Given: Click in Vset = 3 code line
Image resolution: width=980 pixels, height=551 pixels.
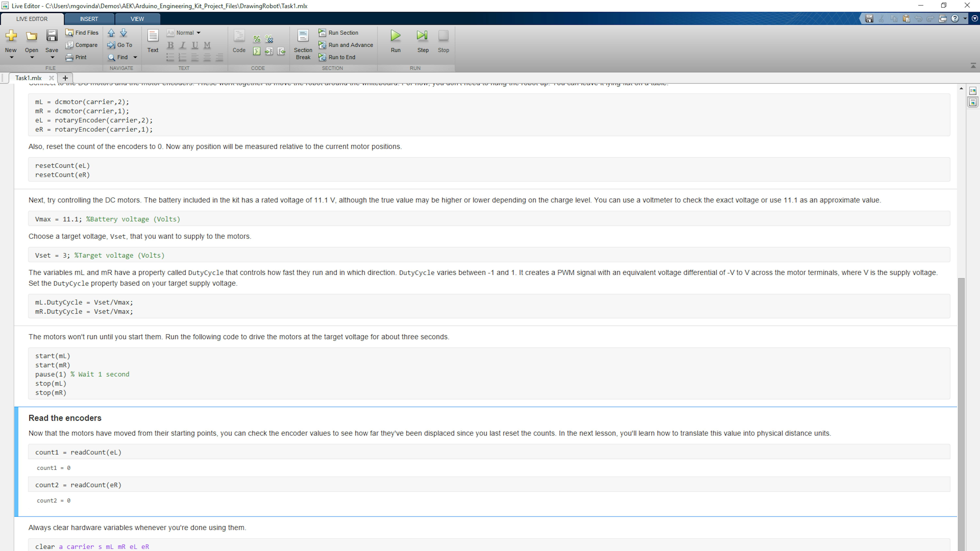Looking at the screenshot, I should [489, 255].
